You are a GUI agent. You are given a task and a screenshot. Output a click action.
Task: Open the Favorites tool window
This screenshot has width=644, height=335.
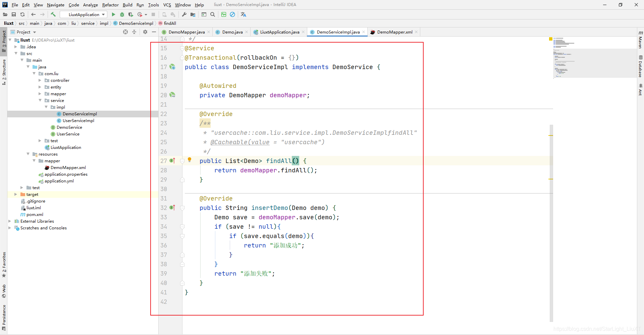(x=4, y=265)
